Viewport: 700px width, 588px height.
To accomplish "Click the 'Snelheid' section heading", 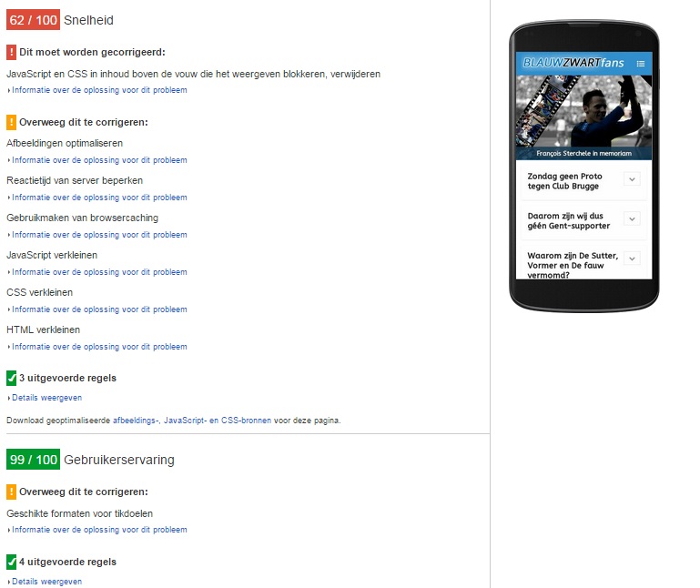I will click(88, 21).
